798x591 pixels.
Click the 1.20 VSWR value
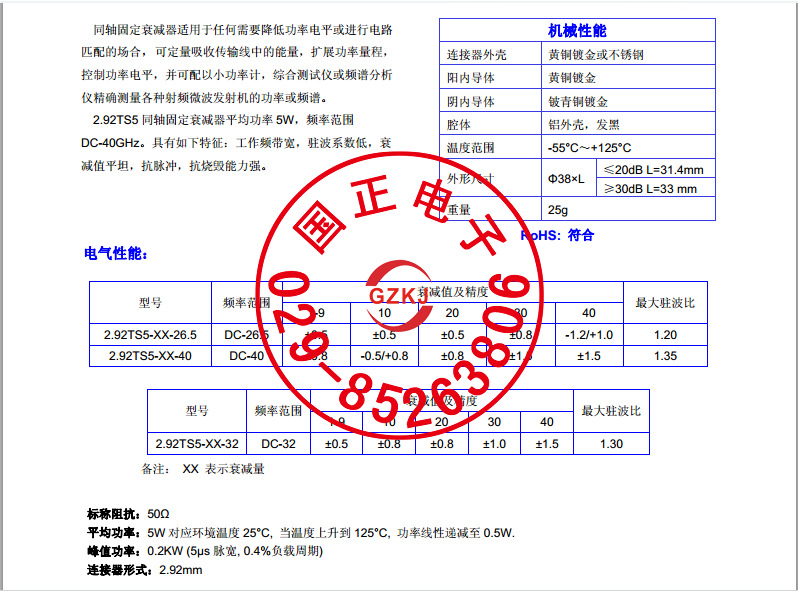pyautogui.click(x=665, y=335)
